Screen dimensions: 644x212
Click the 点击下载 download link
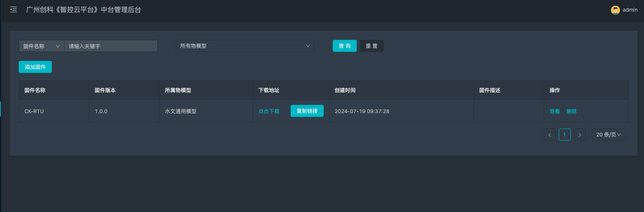(x=269, y=111)
